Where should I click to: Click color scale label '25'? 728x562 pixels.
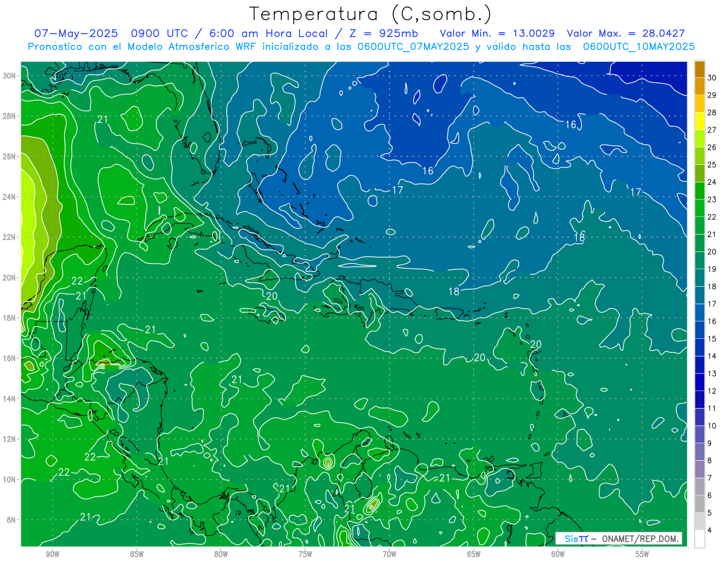coord(712,164)
